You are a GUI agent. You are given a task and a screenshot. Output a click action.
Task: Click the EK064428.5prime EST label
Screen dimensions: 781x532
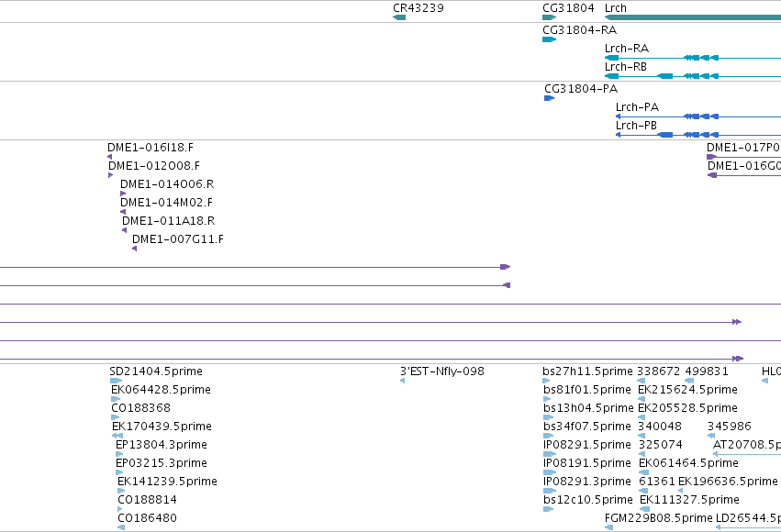coord(161,390)
